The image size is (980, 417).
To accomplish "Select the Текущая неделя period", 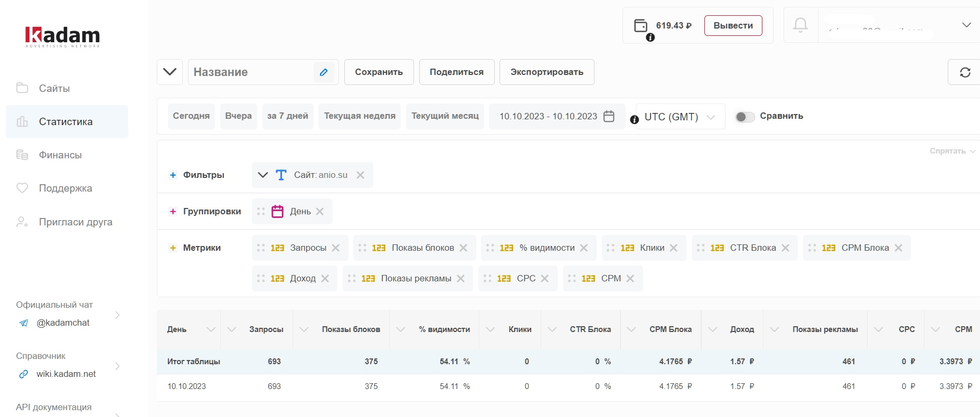I will (360, 116).
